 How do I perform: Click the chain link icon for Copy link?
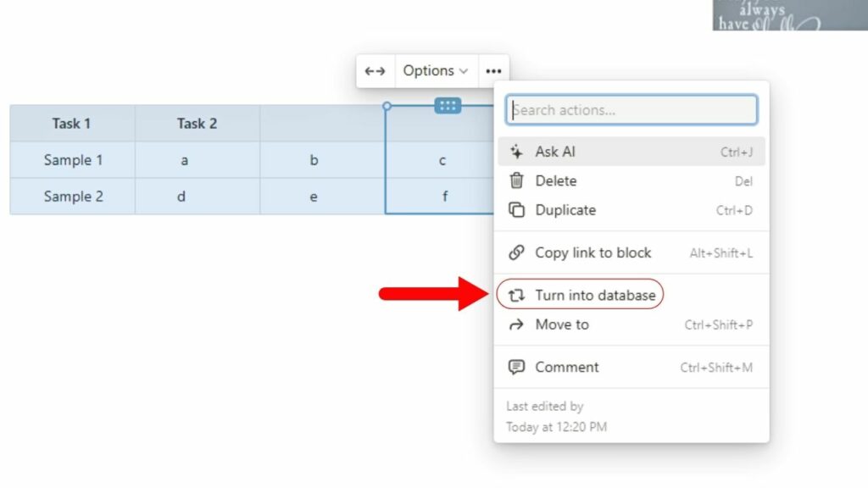519,252
